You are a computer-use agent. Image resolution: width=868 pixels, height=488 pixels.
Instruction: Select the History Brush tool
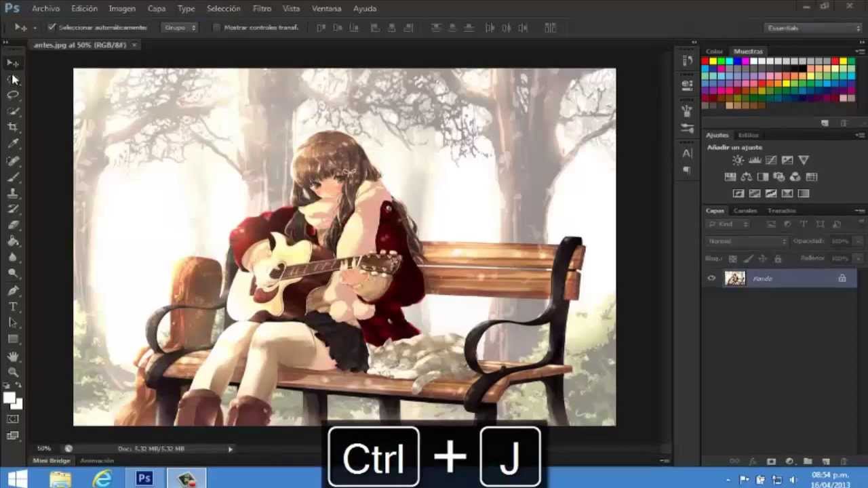point(13,209)
